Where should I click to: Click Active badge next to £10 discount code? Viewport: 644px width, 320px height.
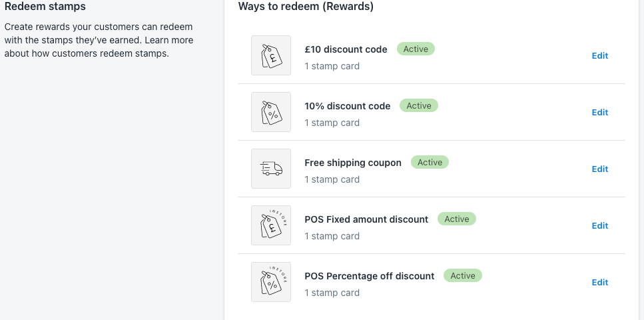[416, 49]
